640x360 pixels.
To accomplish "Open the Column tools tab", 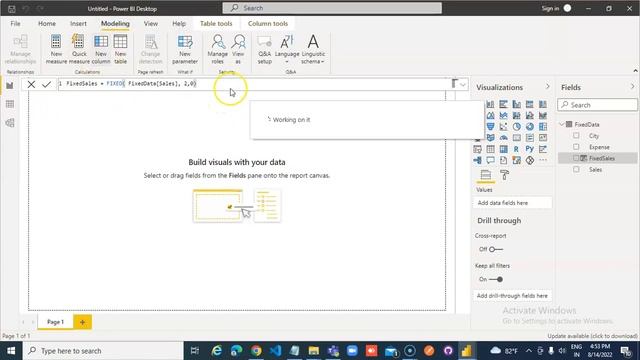I will pyautogui.click(x=268, y=24).
